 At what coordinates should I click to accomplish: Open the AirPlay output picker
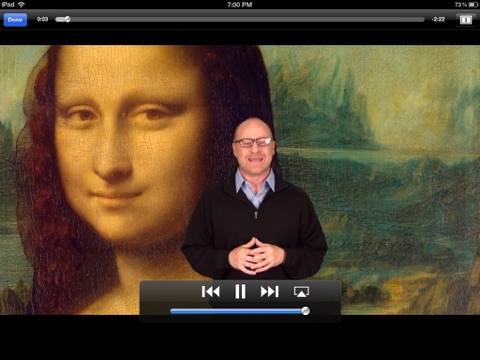pos(301,292)
